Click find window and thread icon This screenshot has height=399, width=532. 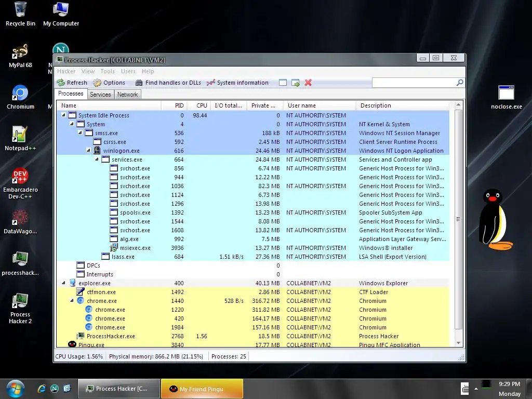[295, 83]
